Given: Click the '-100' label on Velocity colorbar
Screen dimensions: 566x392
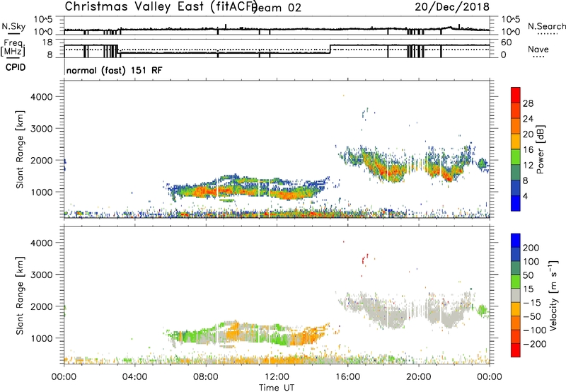Looking at the screenshot, I should [534, 330].
